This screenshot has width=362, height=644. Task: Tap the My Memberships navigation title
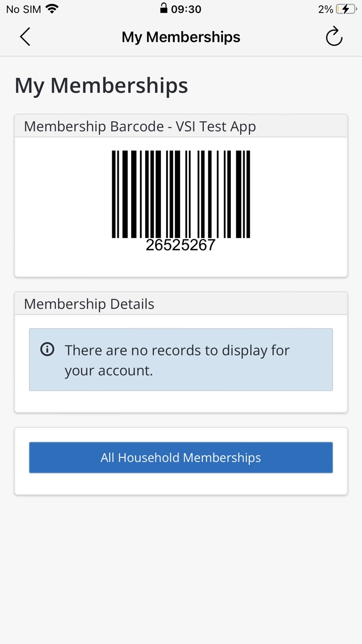181,37
